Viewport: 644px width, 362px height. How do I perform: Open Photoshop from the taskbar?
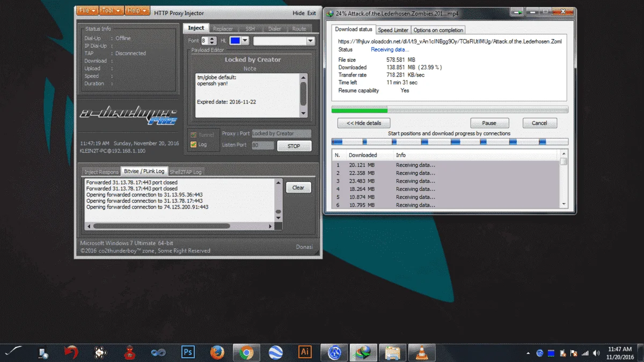pyautogui.click(x=188, y=352)
